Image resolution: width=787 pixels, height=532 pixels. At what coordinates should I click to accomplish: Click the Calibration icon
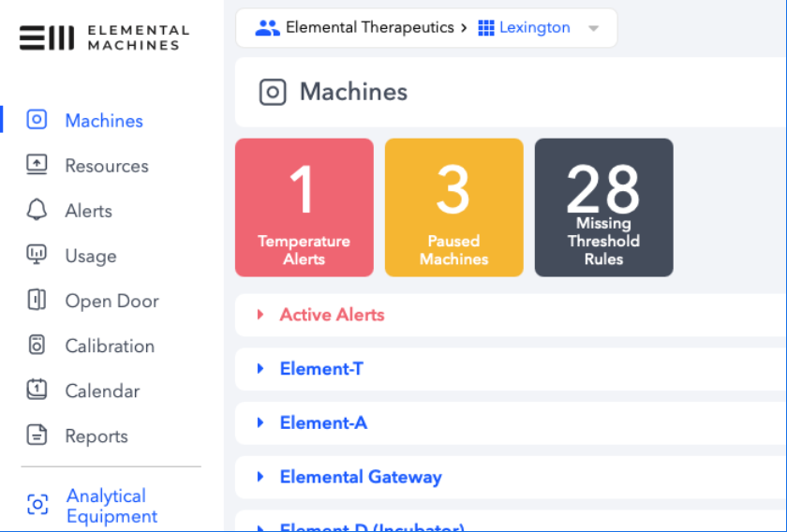tap(37, 345)
